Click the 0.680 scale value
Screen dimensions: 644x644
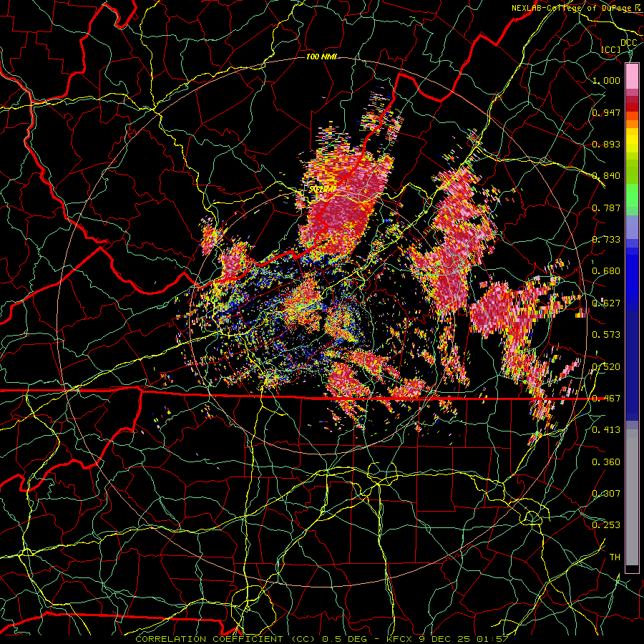tap(606, 271)
